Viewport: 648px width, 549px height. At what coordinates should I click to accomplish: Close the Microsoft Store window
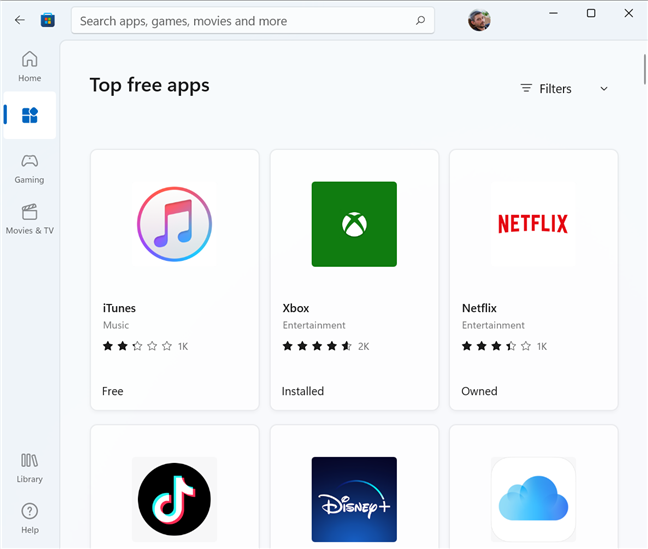click(x=629, y=13)
